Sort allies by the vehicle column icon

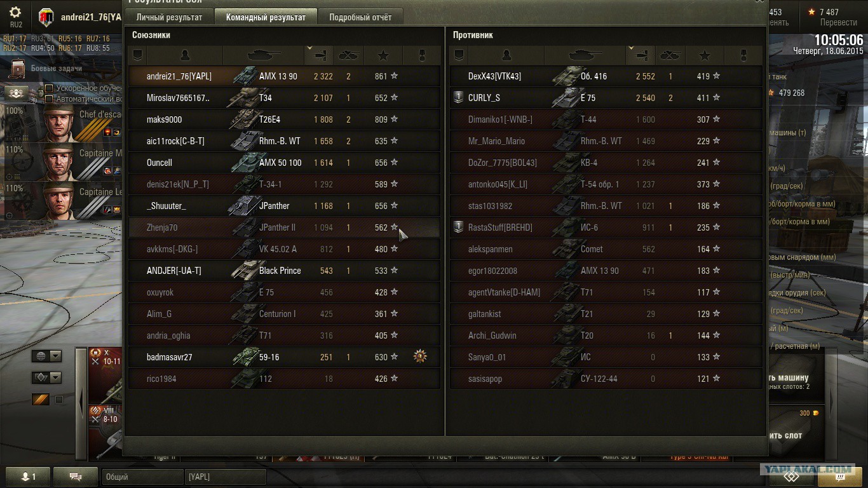click(263, 56)
